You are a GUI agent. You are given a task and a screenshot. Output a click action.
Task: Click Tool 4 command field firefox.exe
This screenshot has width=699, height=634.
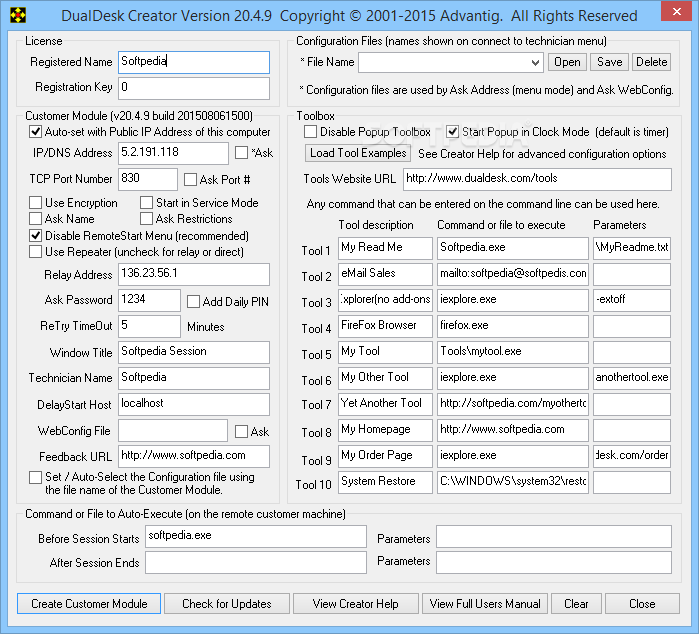[x=513, y=326]
